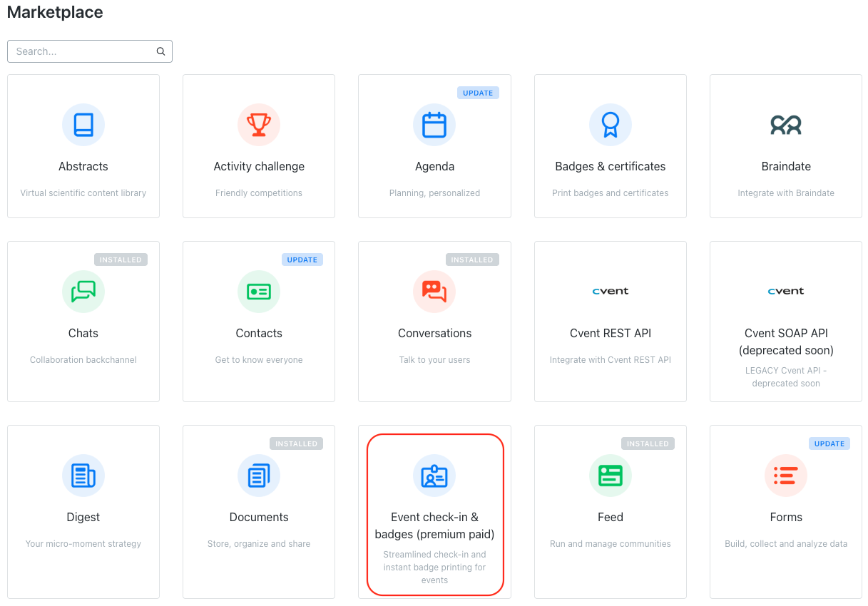This screenshot has height=606, width=868.
Task: Open the Forms list icon
Action: coord(785,476)
